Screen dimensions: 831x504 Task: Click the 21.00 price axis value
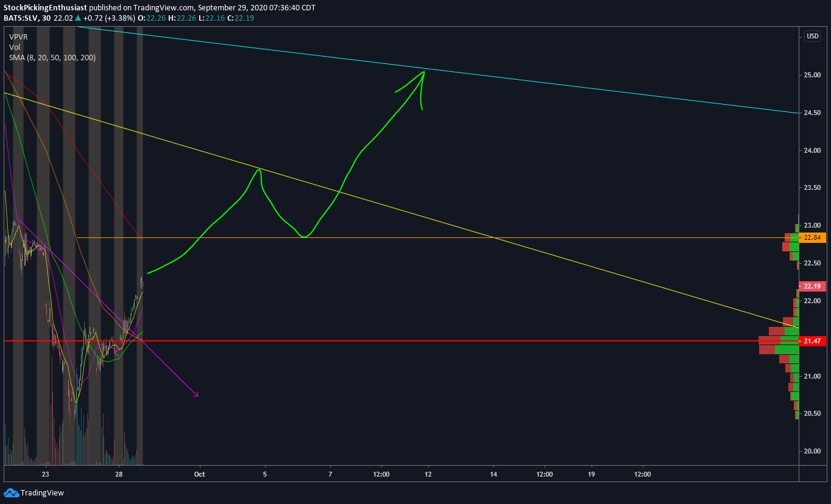812,376
